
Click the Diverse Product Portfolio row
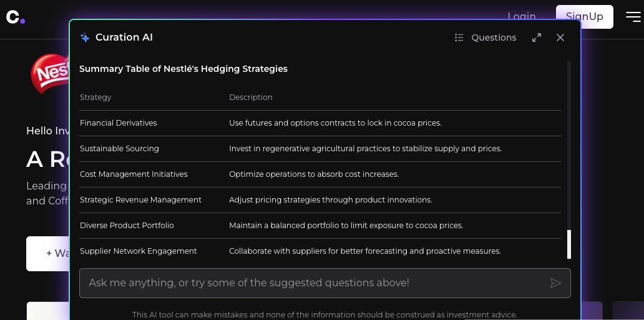click(x=320, y=226)
